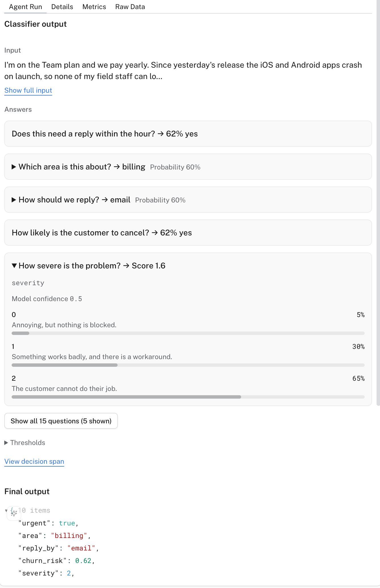Open the Metrics tab

pyautogui.click(x=94, y=7)
